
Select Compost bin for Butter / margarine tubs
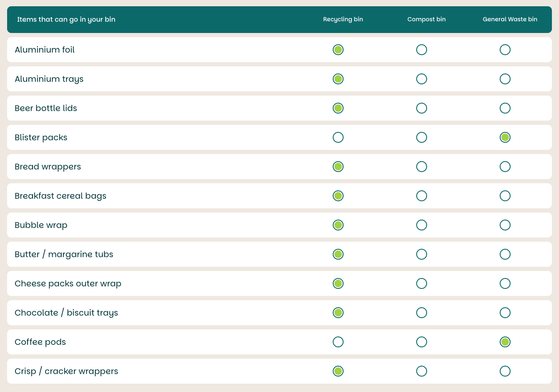[422, 254]
